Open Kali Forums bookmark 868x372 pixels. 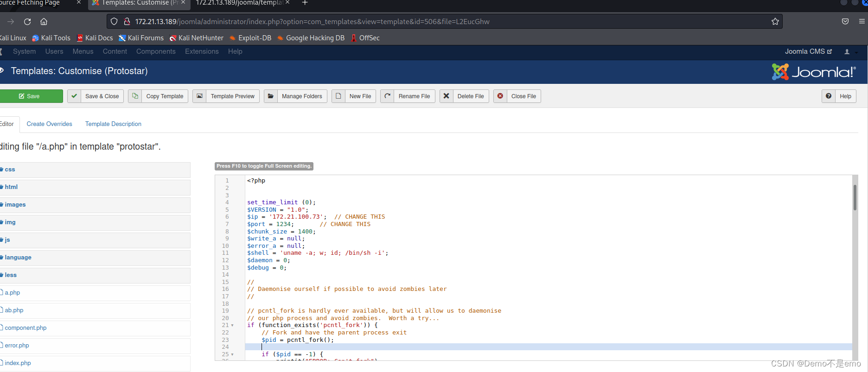[141, 38]
